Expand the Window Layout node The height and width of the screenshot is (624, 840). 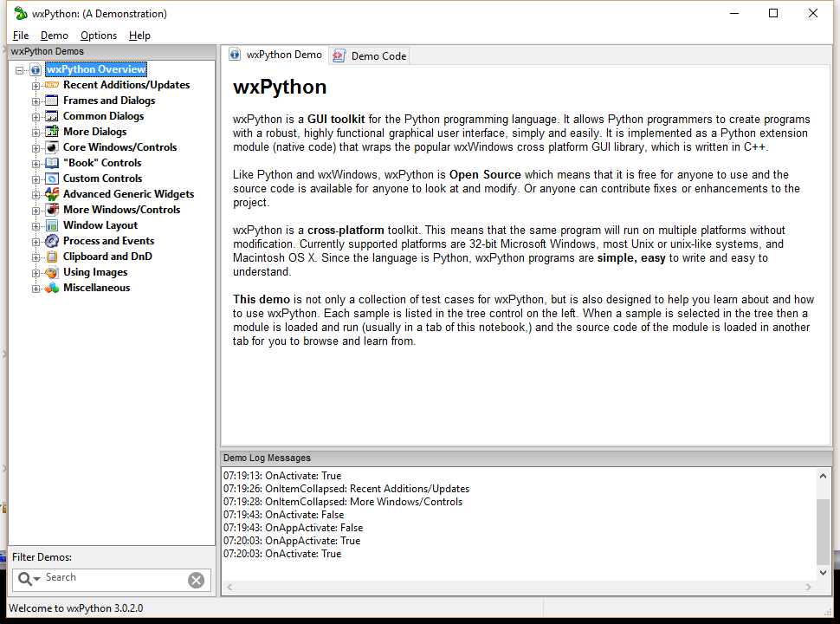tap(36, 226)
